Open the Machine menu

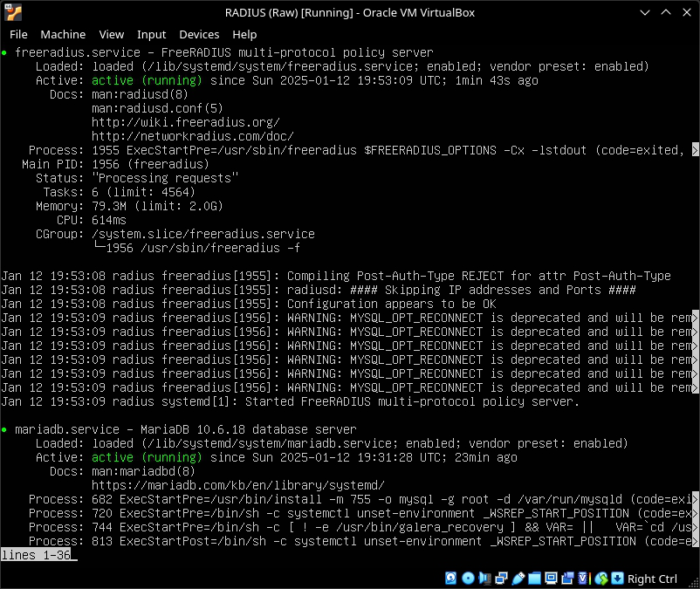tap(61, 34)
